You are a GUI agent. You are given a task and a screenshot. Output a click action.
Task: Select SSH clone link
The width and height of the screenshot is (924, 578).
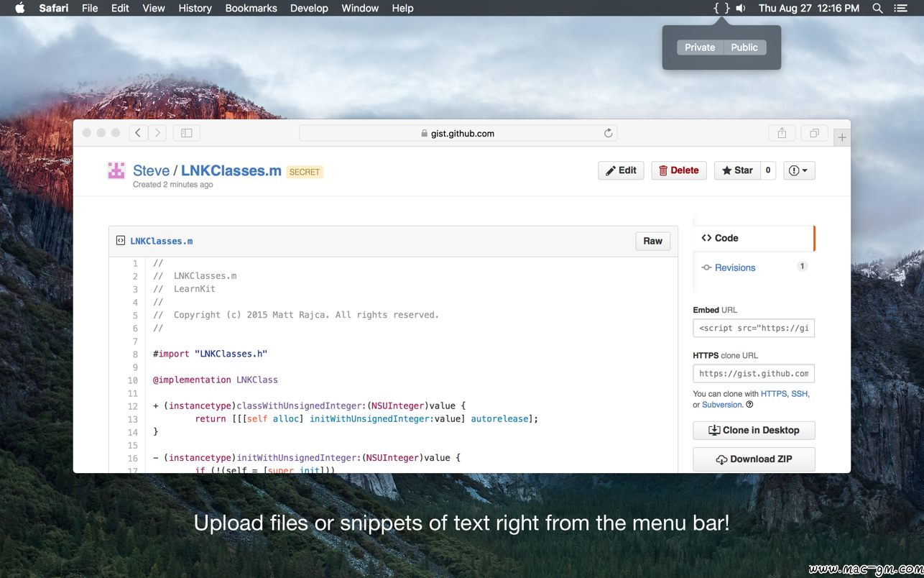(799, 394)
